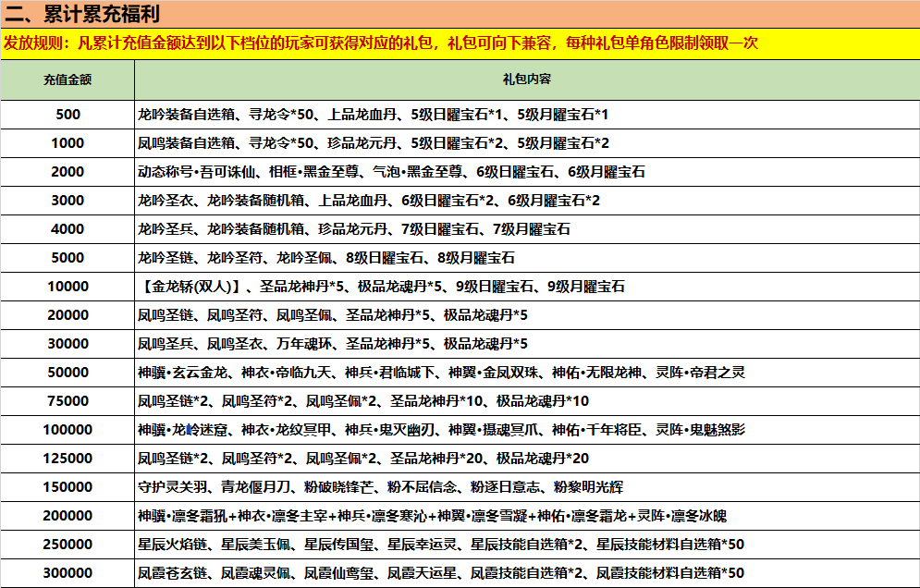Select the 300000 recharge amount cell
The image size is (920, 588).
tap(67, 573)
